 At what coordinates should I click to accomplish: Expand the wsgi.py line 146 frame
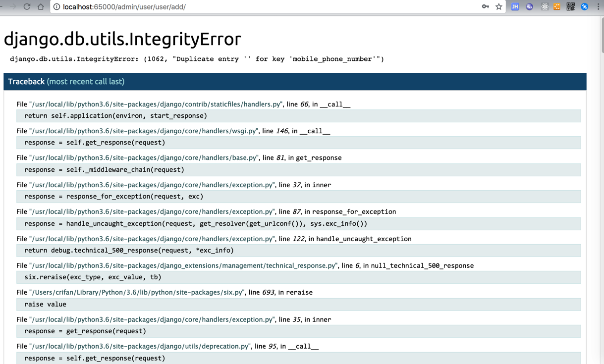(144, 131)
